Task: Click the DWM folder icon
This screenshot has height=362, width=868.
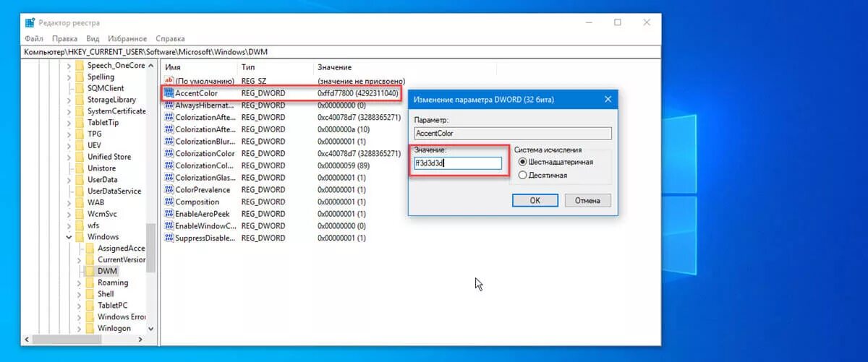Action: click(x=90, y=271)
